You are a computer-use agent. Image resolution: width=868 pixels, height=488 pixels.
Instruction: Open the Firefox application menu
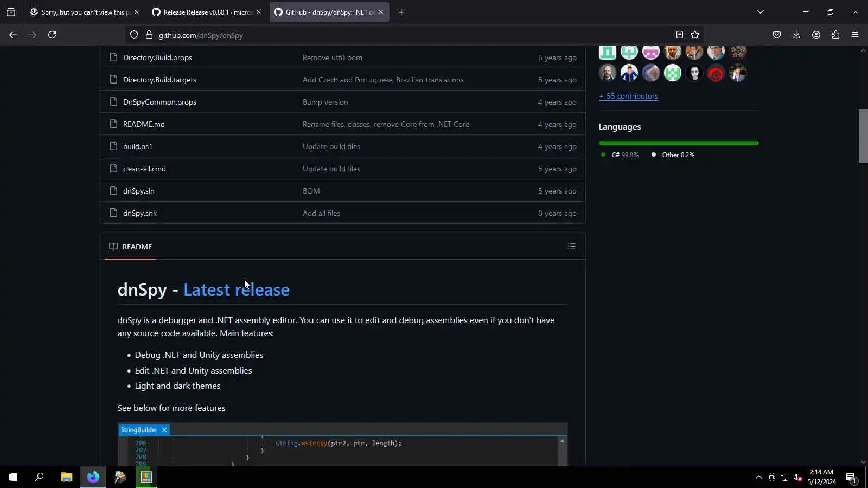[855, 35]
